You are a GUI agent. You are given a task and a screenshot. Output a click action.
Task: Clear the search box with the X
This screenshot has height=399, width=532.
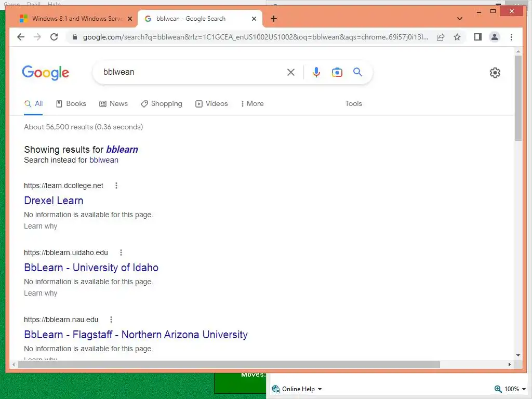[x=291, y=72]
